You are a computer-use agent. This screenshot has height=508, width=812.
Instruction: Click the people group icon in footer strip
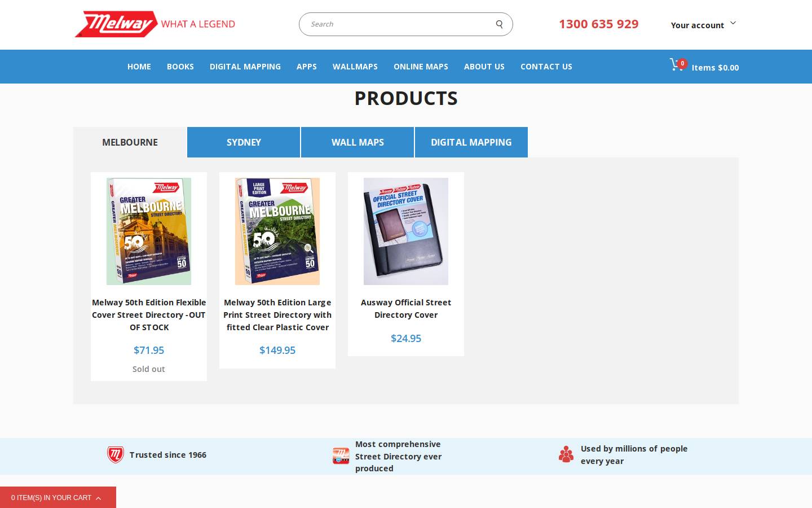point(566,454)
